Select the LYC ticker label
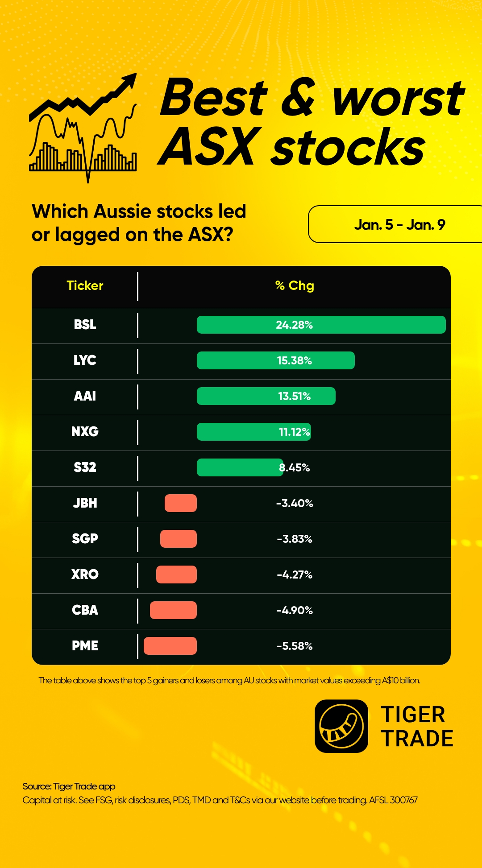 click(x=85, y=360)
